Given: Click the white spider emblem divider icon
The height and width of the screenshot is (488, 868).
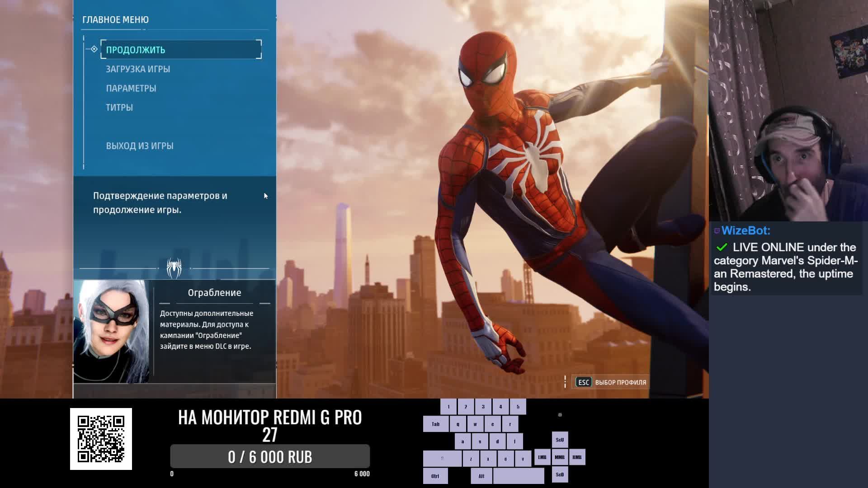Looking at the screenshot, I should point(174,268).
